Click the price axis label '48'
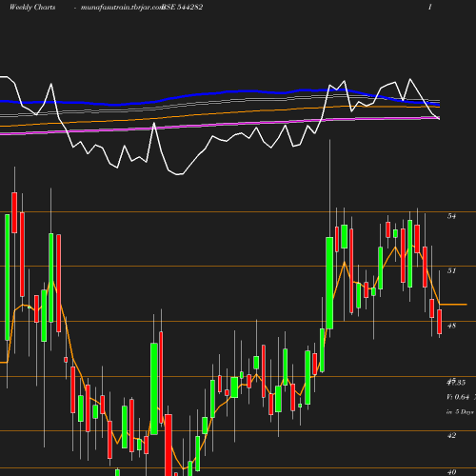476x476 pixels. point(451,326)
